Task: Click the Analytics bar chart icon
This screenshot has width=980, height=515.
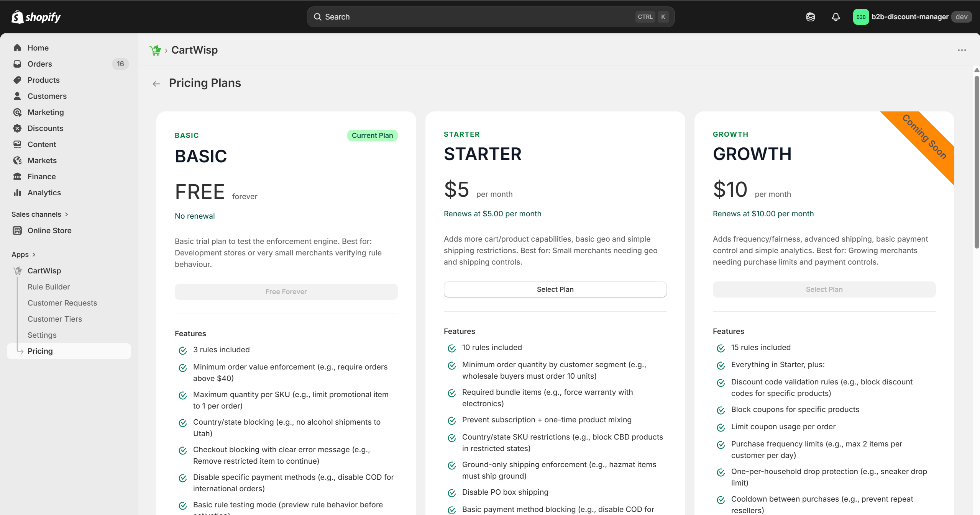Action: (17, 193)
